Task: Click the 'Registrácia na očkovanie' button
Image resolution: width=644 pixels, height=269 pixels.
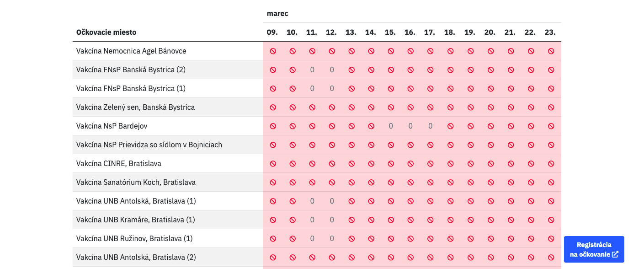Action: point(594,249)
